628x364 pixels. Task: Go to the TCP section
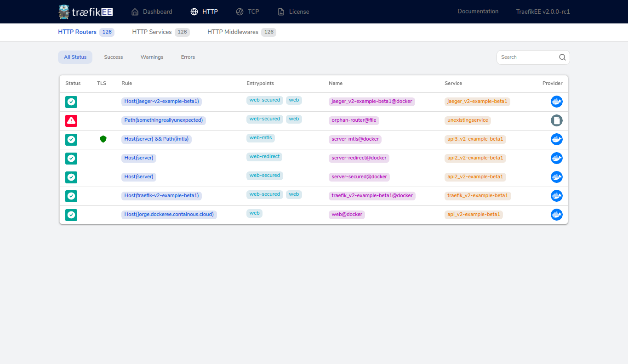click(x=247, y=12)
